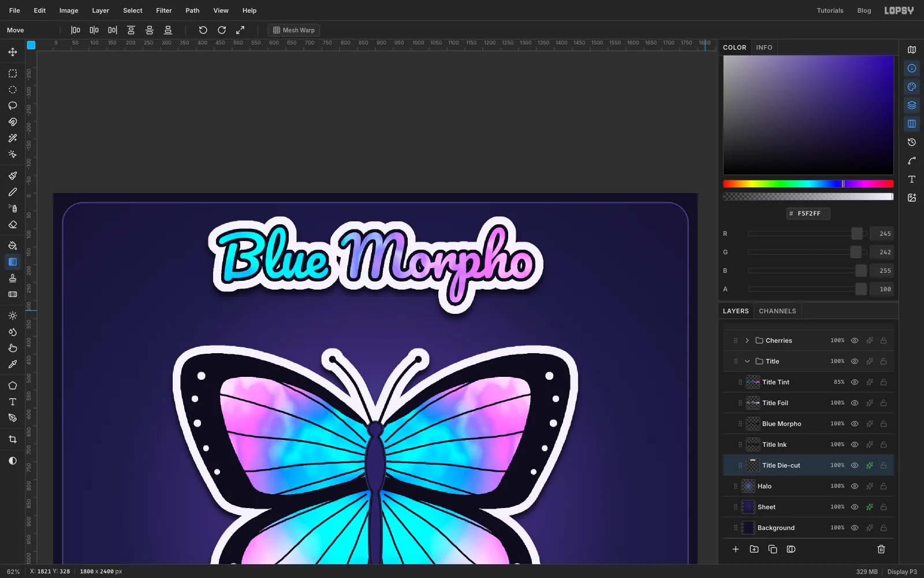
Task: Select the Move tool in the left toolbar
Action: point(13,52)
